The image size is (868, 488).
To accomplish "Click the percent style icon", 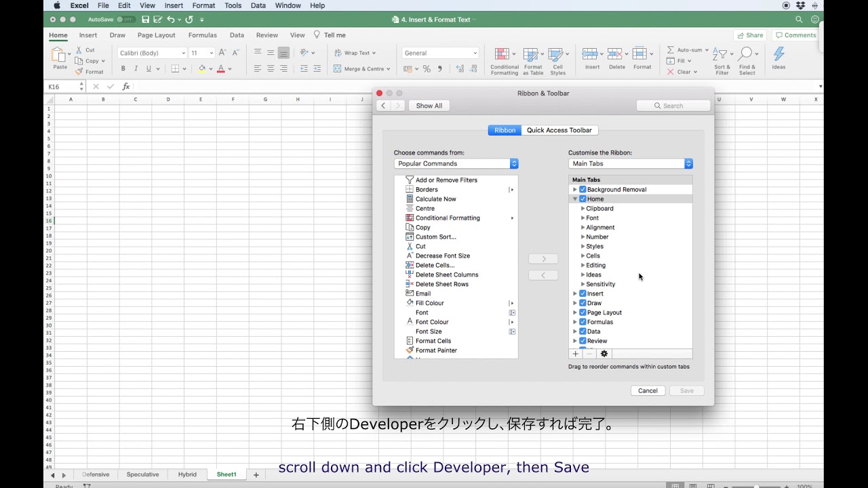I will point(427,68).
